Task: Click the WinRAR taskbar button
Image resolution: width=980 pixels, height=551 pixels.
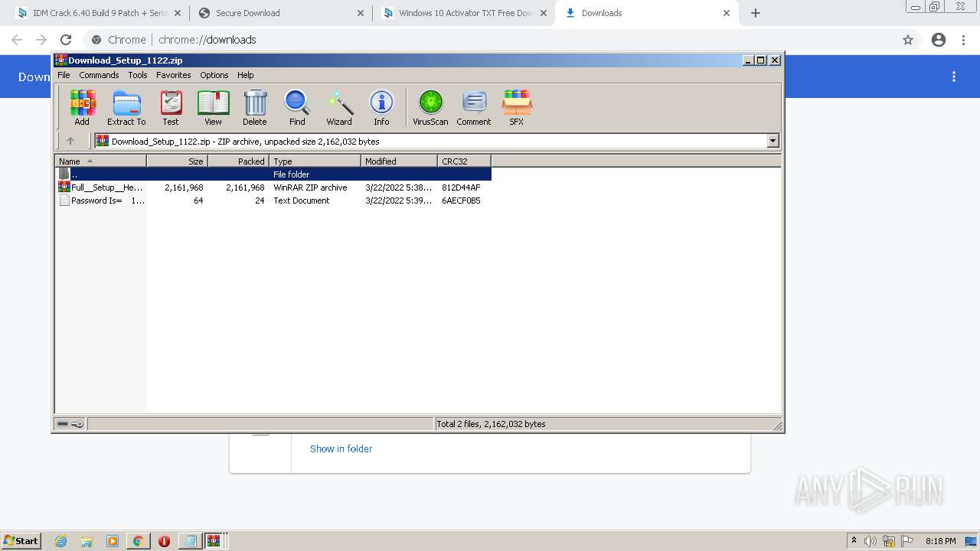Action: [214, 541]
